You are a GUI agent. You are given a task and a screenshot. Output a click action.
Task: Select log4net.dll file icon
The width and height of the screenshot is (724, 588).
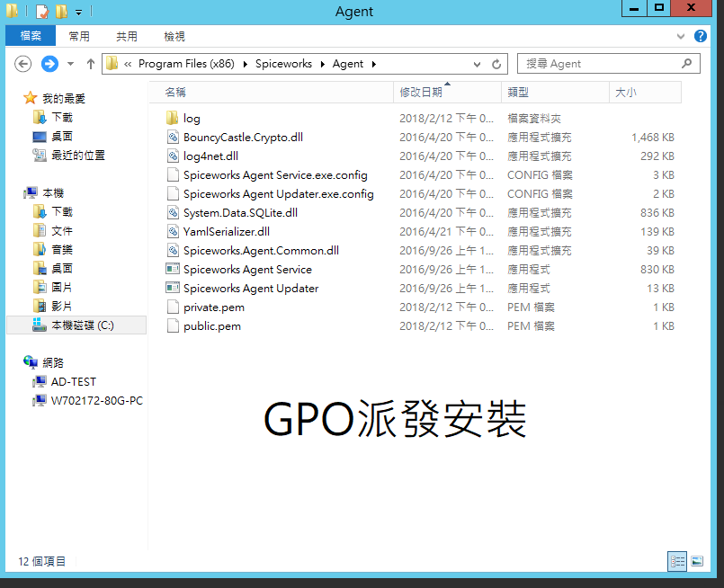tap(173, 156)
